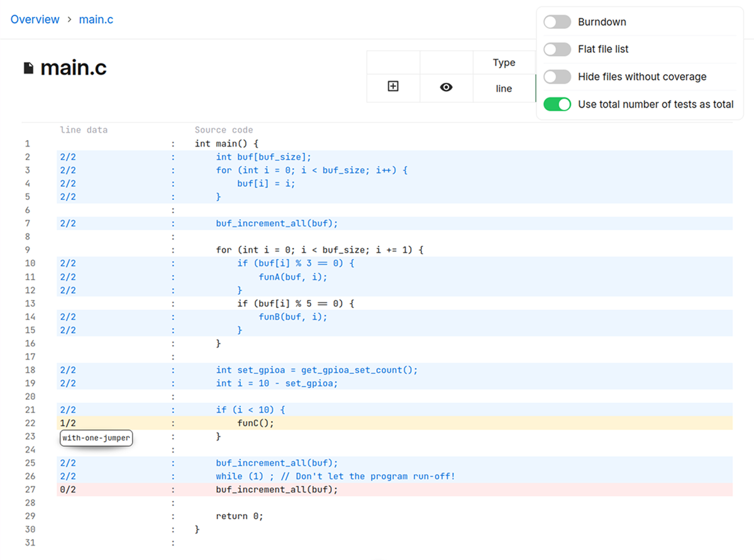754x560 pixels.
Task: Click line number 1
Action: [28, 143]
